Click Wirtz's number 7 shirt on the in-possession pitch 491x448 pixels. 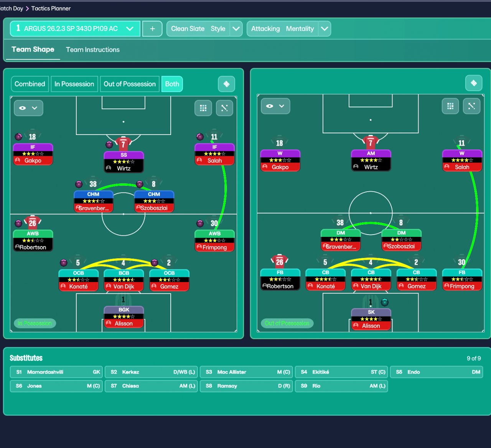(x=124, y=144)
